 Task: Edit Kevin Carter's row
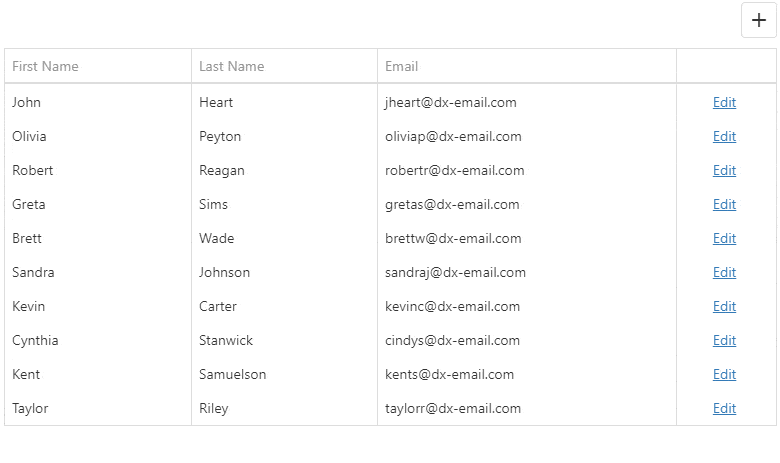point(724,306)
